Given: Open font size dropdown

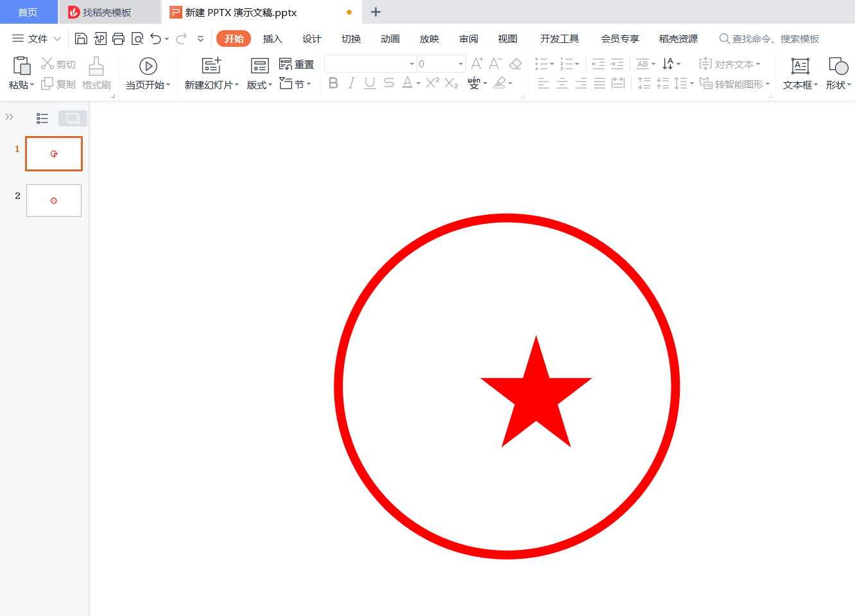Looking at the screenshot, I should [461, 64].
